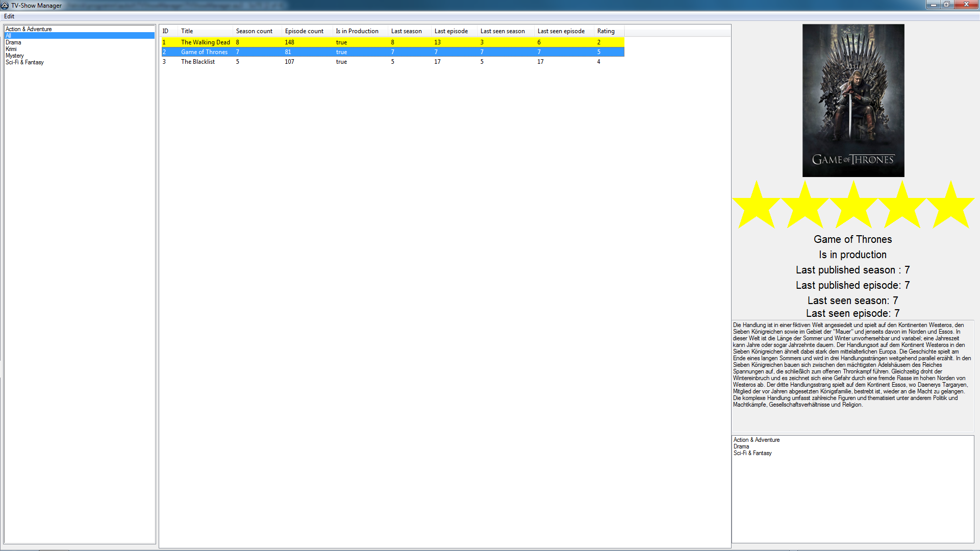This screenshot has height=551, width=980.
Task: Click the first yellow rating star
Action: 756,206
